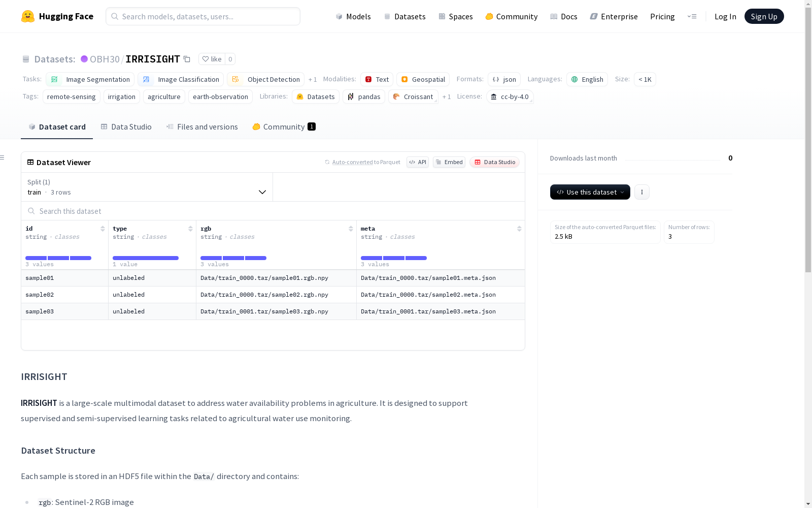Click the Image Segmentation task tag

[x=90, y=79]
